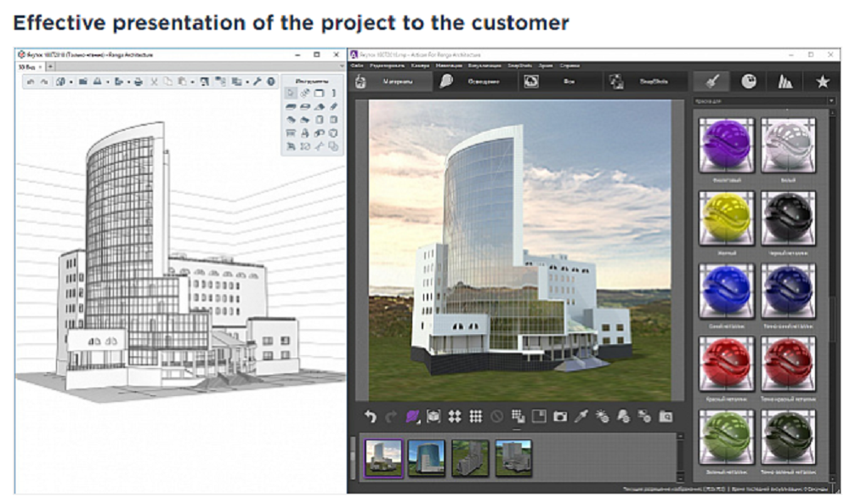
Task: Open the favorites star panel
Action: pyautogui.click(x=820, y=82)
